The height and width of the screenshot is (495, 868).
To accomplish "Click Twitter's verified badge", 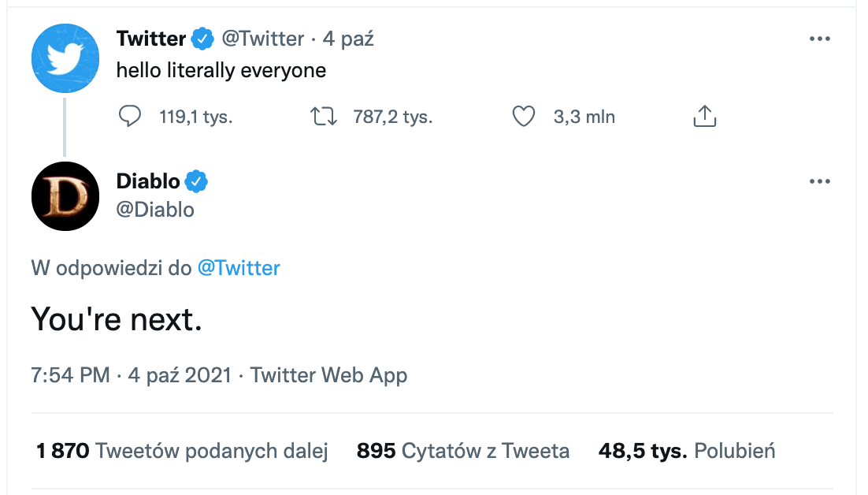I will [204, 38].
